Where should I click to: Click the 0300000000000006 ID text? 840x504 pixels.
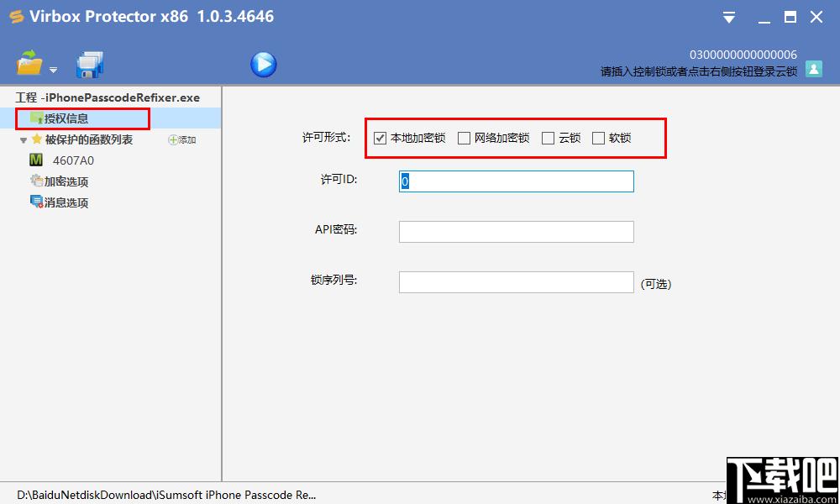(x=743, y=55)
